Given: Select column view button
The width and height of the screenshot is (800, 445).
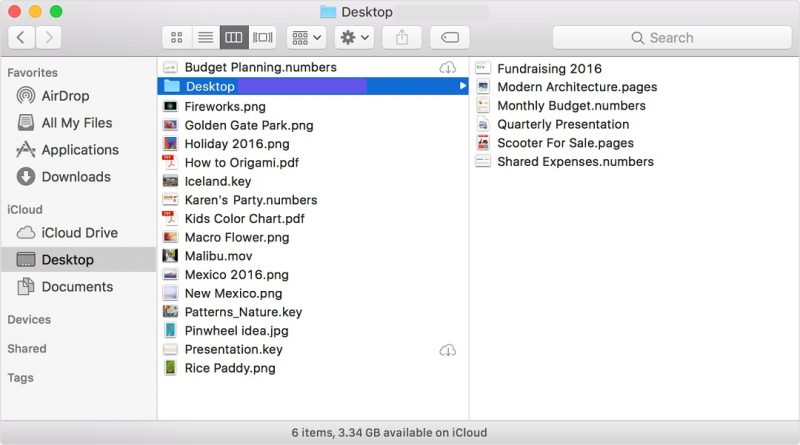Looking at the screenshot, I should [x=234, y=37].
